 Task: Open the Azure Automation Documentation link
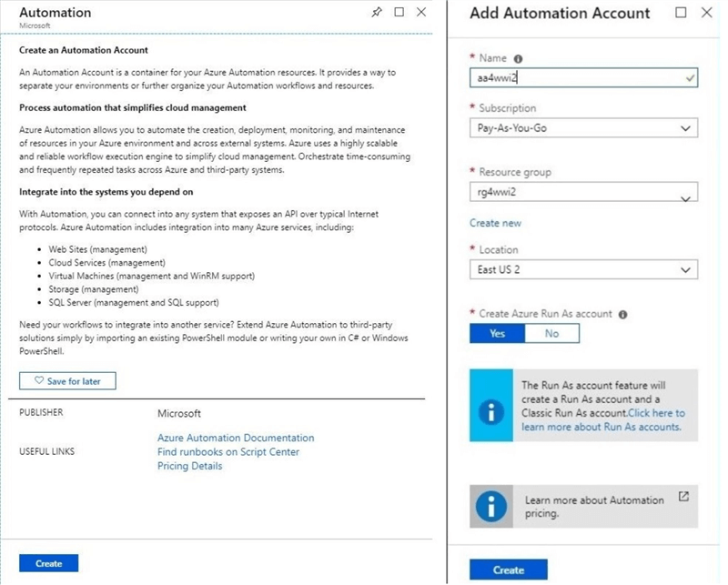pos(236,438)
